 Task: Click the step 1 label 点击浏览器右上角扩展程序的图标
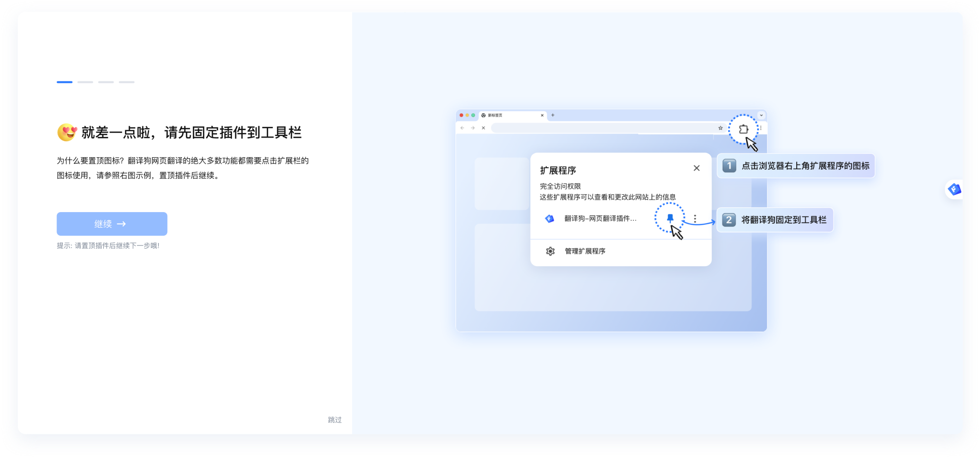805,166
